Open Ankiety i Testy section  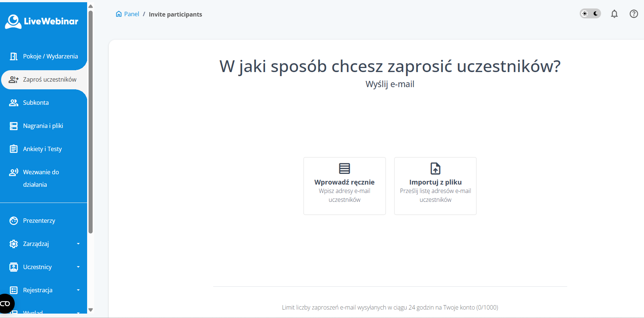[42, 149]
